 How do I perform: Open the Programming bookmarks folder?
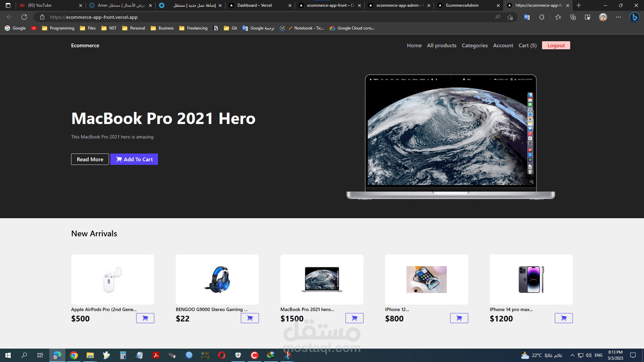point(58,28)
